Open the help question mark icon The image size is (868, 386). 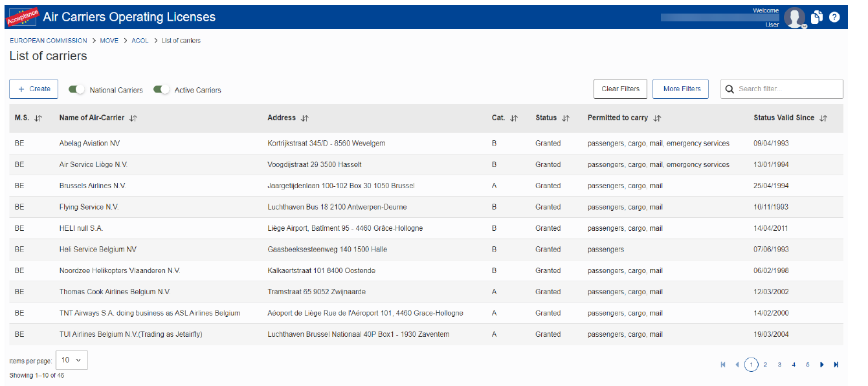pyautogui.click(x=834, y=17)
